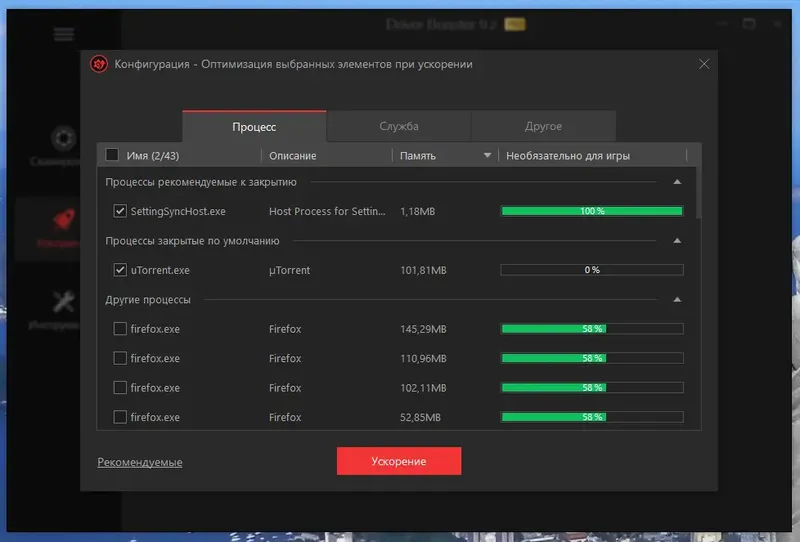Image resolution: width=800 pixels, height=542 pixels.
Task: Click the Рекомендуемые link
Action: [140, 462]
